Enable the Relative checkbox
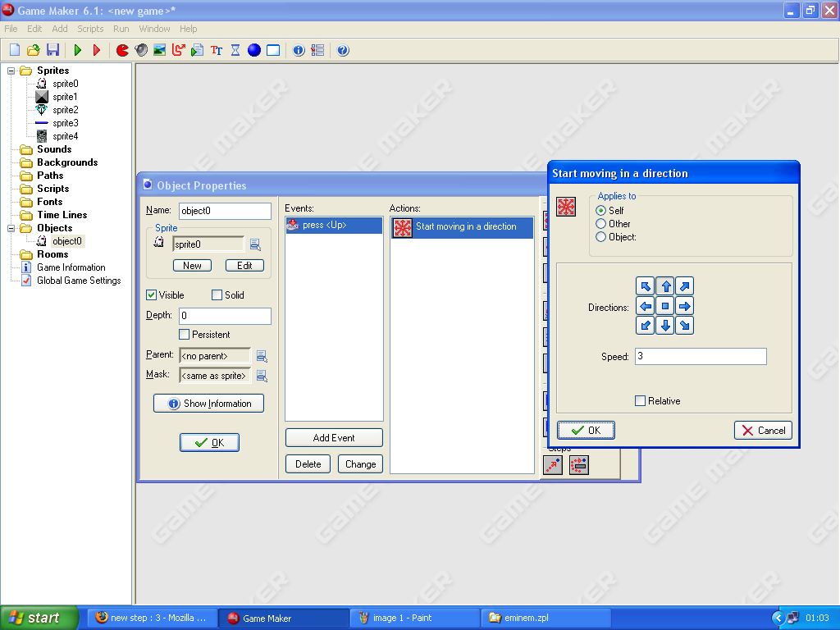 click(641, 401)
